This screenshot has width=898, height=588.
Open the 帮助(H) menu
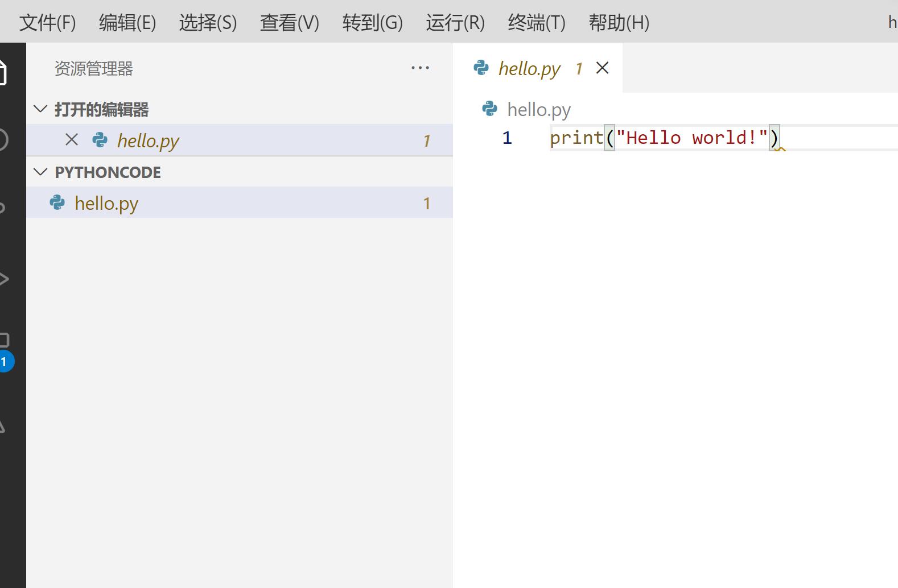coord(619,23)
